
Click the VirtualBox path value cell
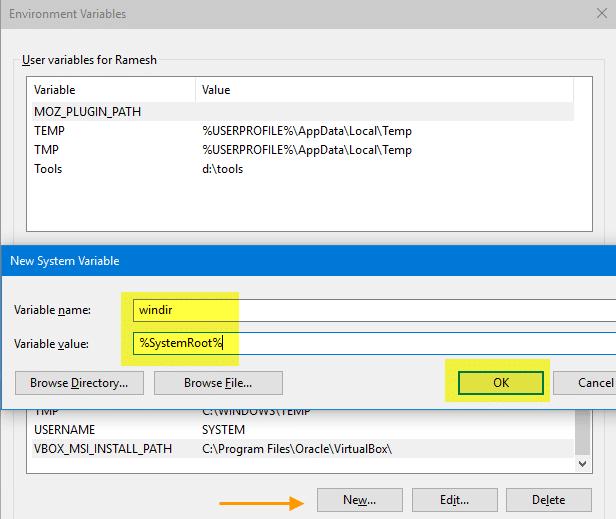297,449
